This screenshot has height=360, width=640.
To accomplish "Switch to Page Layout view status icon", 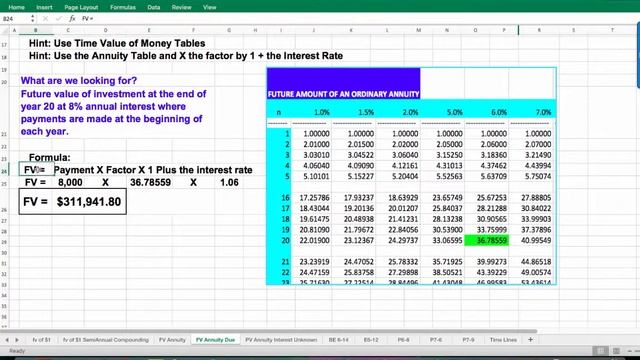I will tap(616, 351).
